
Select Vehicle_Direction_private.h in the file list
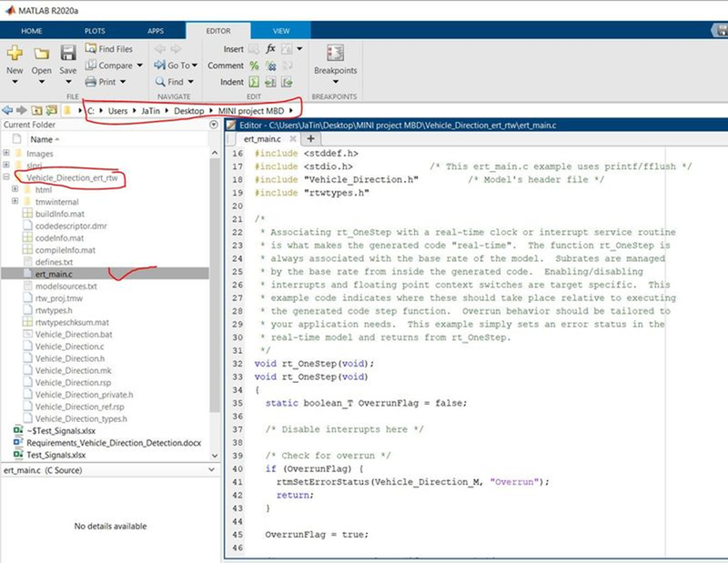pyautogui.click(x=84, y=395)
